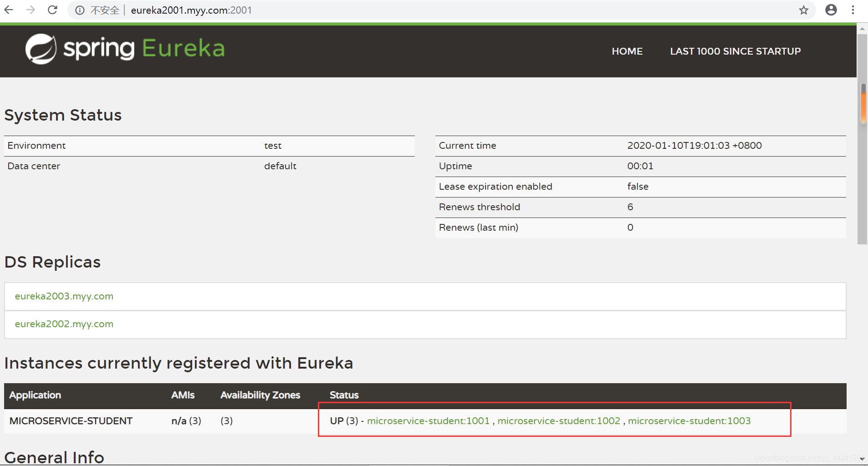Select the MICROSERVICE-STUDENT application cell
The width and height of the screenshot is (868, 466).
(x=71, y=421)
